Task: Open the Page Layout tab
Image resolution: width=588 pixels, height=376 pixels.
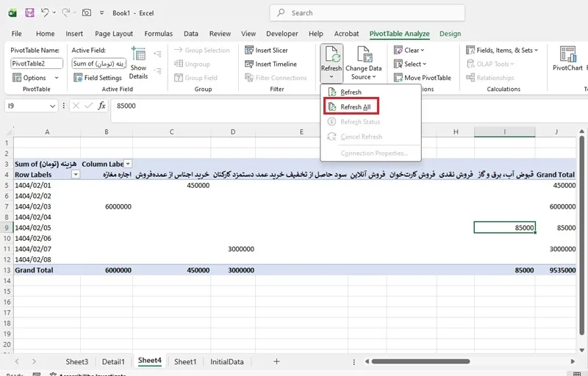Action: click(x=114, y=34)
